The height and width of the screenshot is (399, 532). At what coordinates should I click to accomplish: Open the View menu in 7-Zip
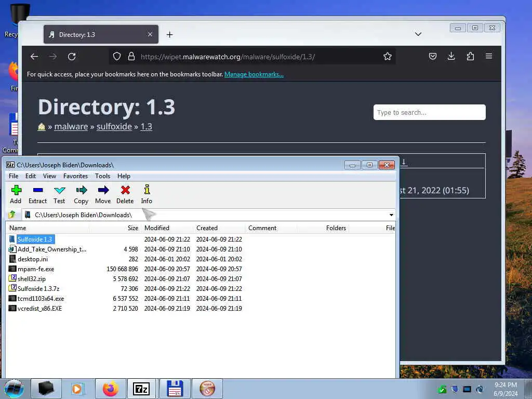(49, 176)
